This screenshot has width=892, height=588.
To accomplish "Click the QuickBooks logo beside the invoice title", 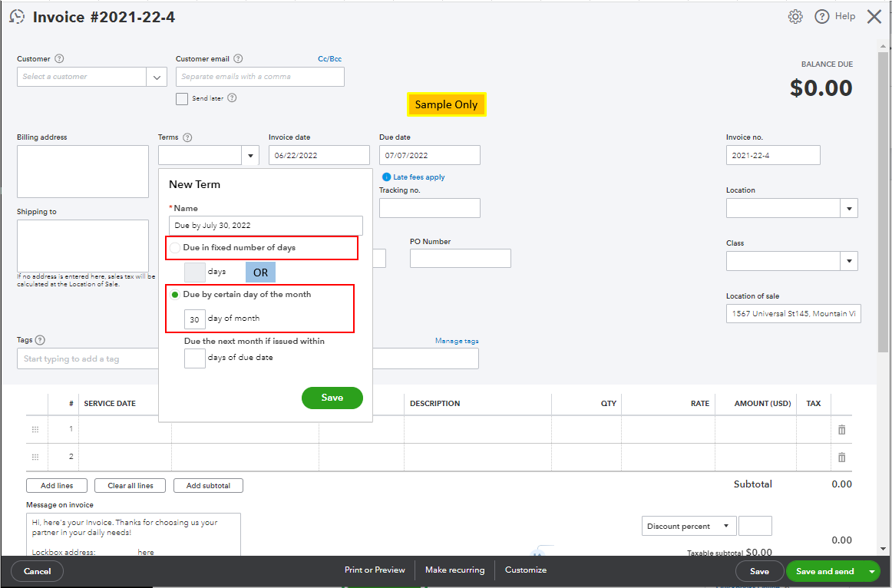I will [x=16, y=15].
